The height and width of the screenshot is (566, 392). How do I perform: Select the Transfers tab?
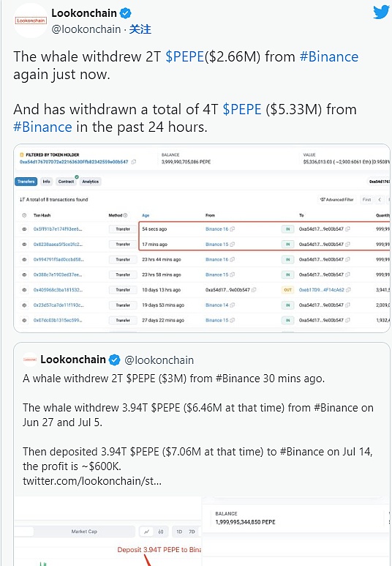tap(26, 182)
